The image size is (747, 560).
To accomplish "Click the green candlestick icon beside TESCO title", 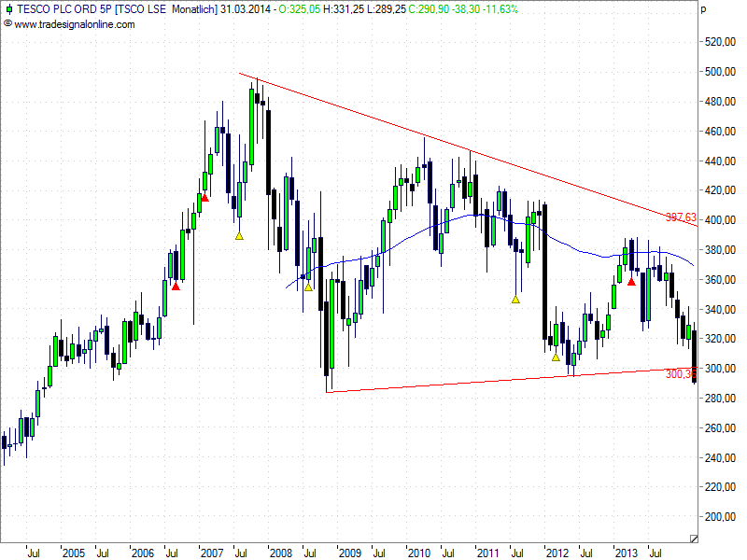I will point(8,9).
